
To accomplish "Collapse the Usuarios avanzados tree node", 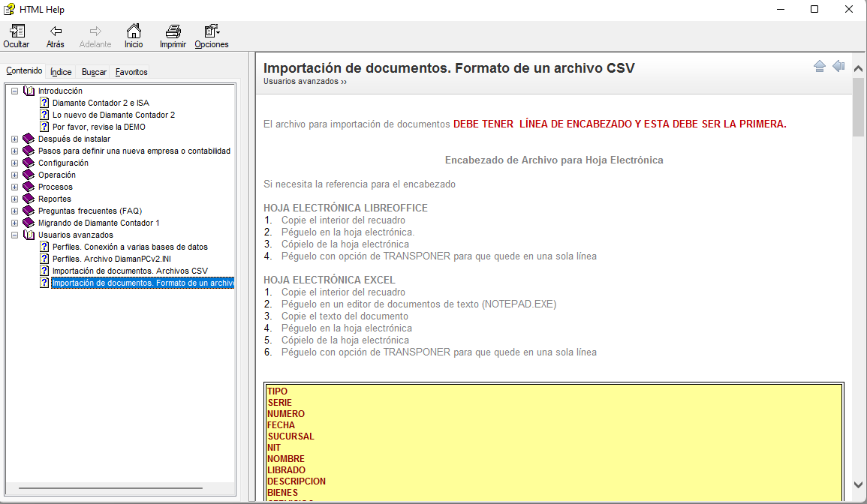I will pos(15,235).
